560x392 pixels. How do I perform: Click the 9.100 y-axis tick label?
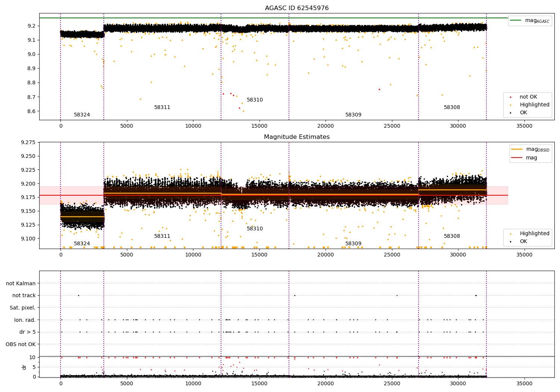point(28,239)
